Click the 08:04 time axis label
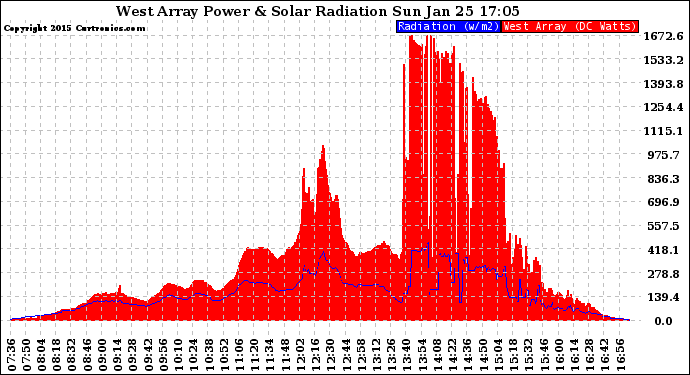 [42, 355]
